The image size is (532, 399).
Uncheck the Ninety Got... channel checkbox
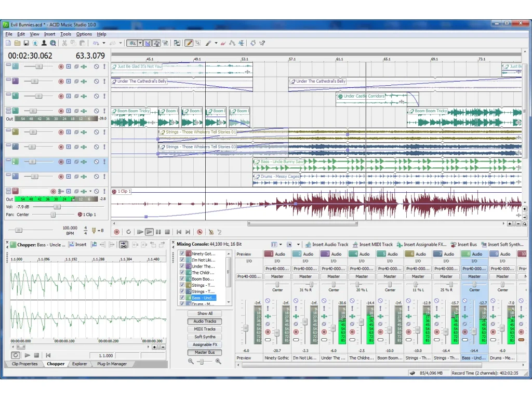tap(182, 254)
